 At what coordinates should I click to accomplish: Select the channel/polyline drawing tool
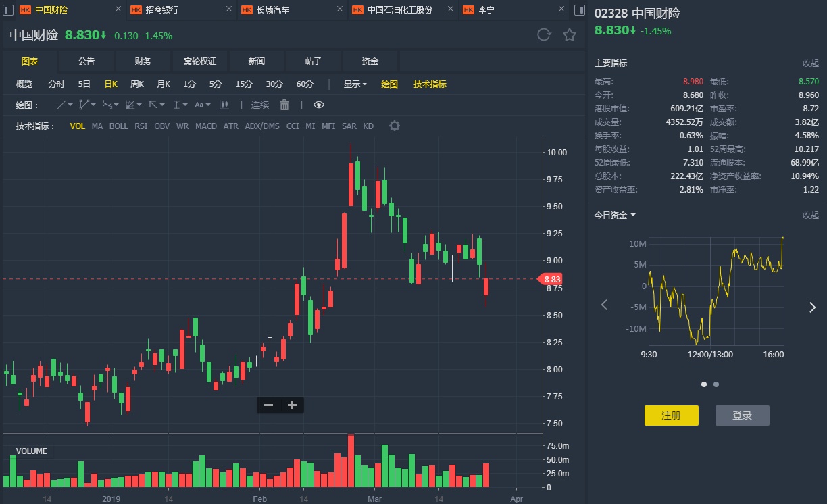coord(84,105)
